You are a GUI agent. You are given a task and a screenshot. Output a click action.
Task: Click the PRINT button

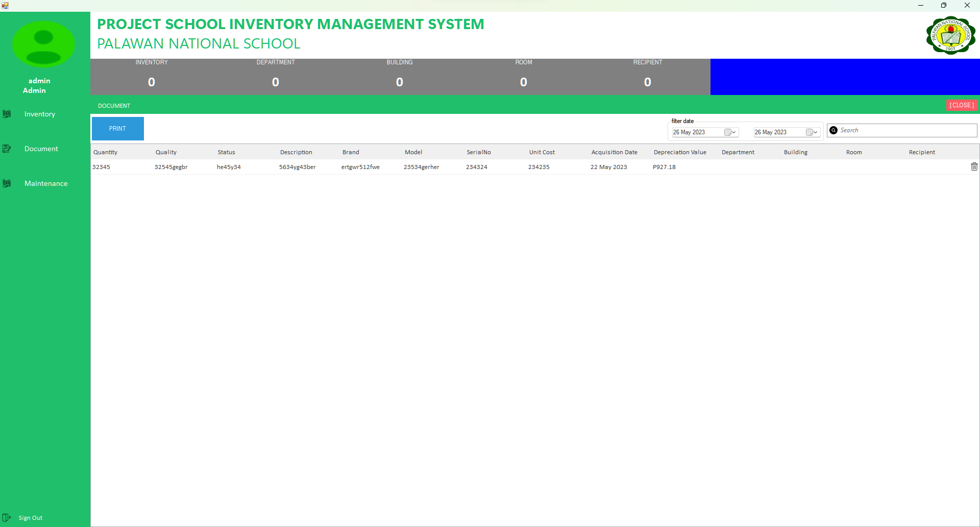pos(117,128)
